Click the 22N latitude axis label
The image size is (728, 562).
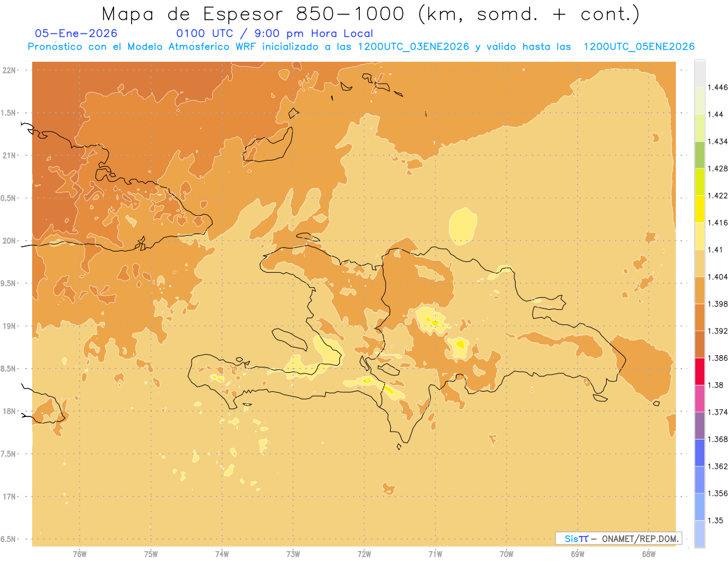[x=10, y=70]
